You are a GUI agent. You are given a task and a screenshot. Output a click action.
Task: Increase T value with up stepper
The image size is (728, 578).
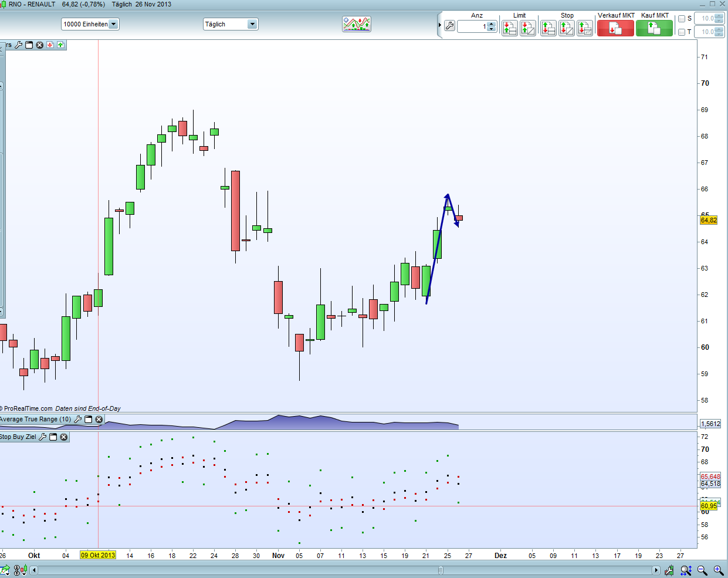(720, 30)
